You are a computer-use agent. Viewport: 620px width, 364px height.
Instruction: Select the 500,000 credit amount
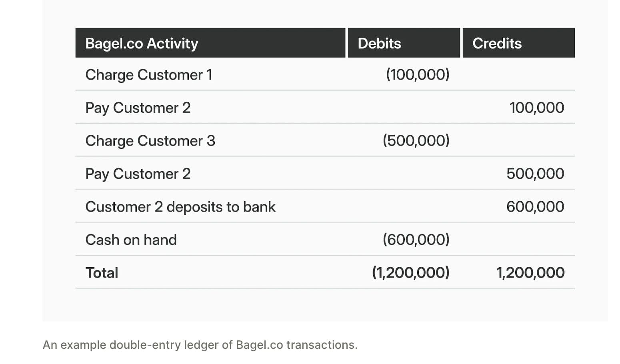click(535, 174)
